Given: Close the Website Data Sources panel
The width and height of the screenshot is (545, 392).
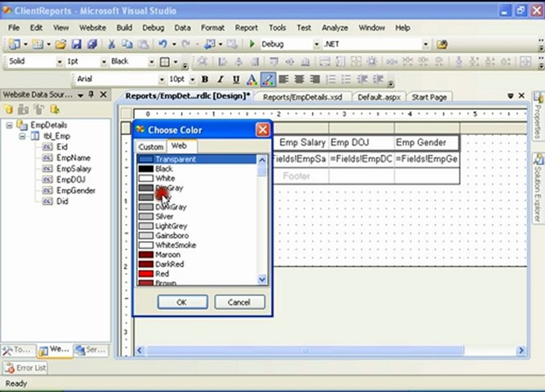Looking at the screenshot, I should [x=103, y=94].
